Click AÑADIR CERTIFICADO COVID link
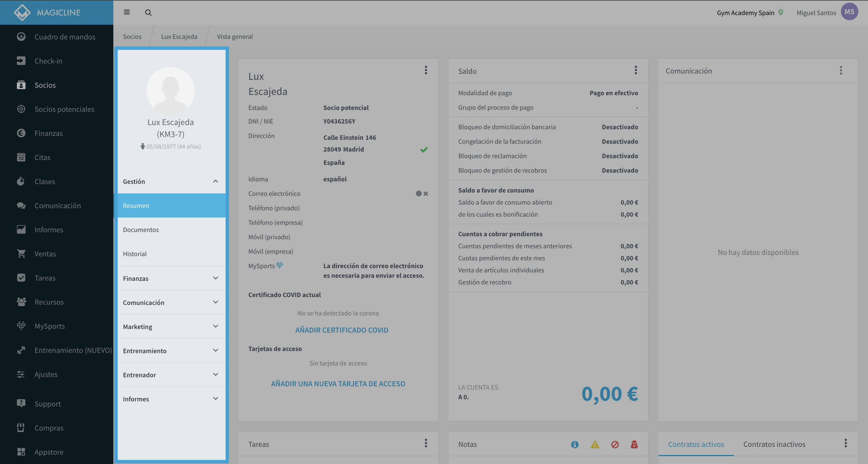 click(342, 330)
